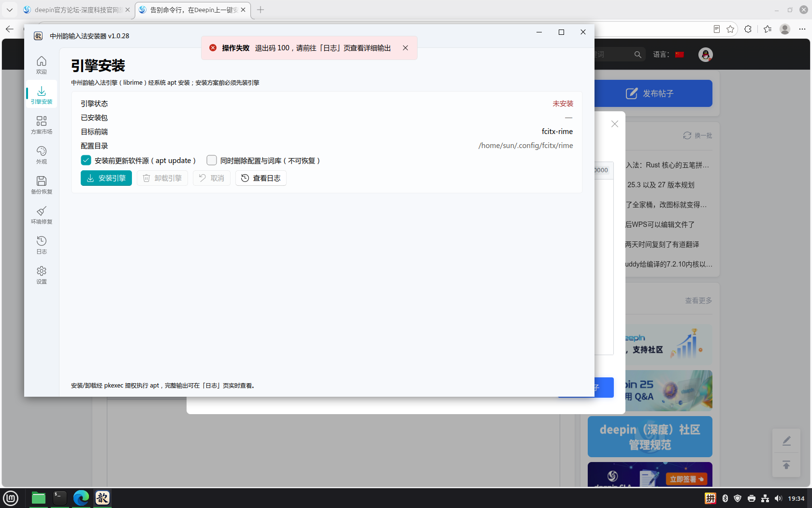
Task: Click the 发布帖子 post button
Action: tap(653, 93)
